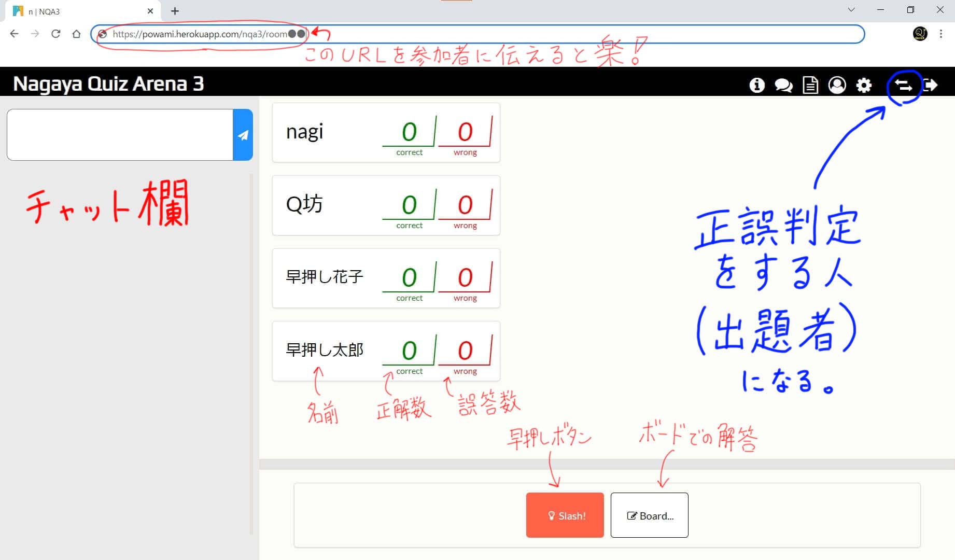955x560 pixels.
Task: Select the 早押し花子 player card
Action: [x=386, y=278]
